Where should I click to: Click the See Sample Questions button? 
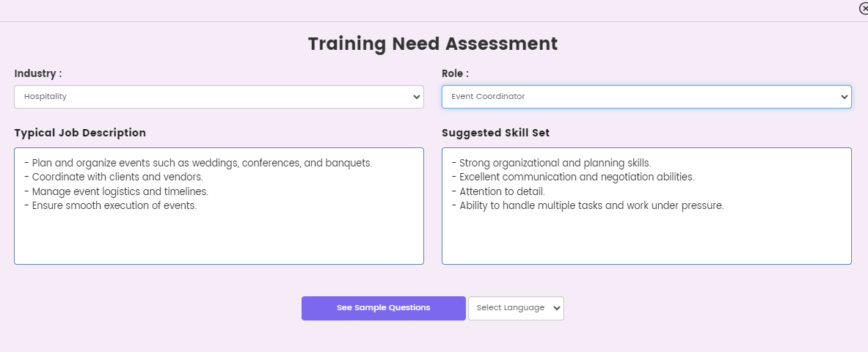coord(383,308)
